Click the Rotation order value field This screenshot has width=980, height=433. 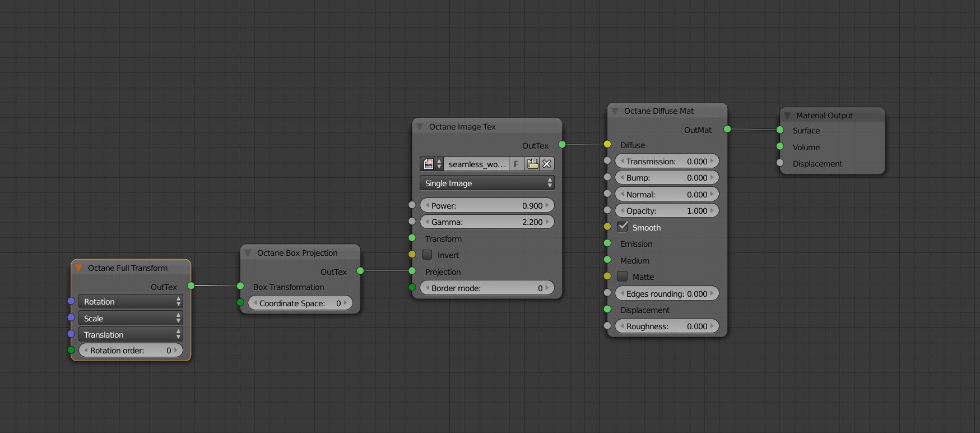pyautogui.click(x=131, y=350)
